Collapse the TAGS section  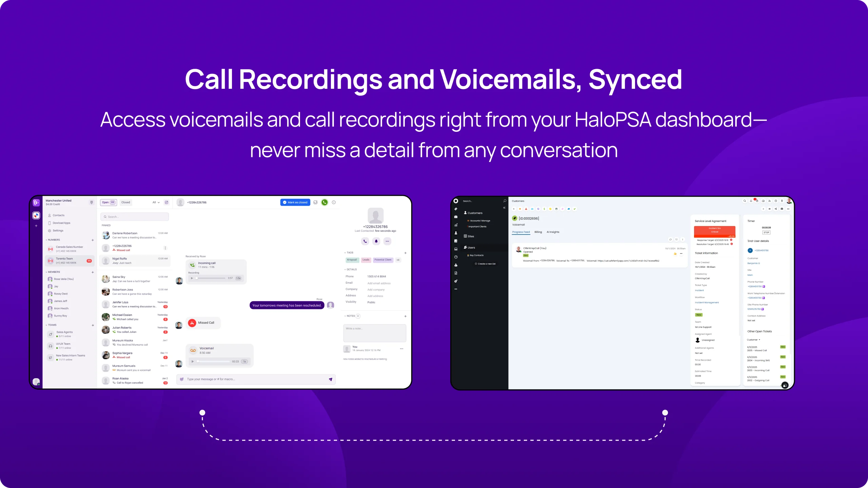click(x=345, y=253)
